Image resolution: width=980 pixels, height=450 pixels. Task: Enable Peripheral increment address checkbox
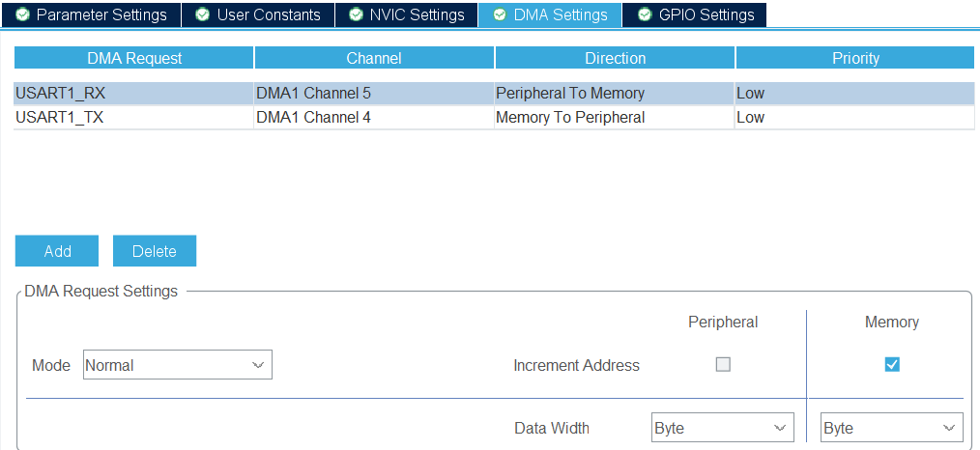pos(723,365)
